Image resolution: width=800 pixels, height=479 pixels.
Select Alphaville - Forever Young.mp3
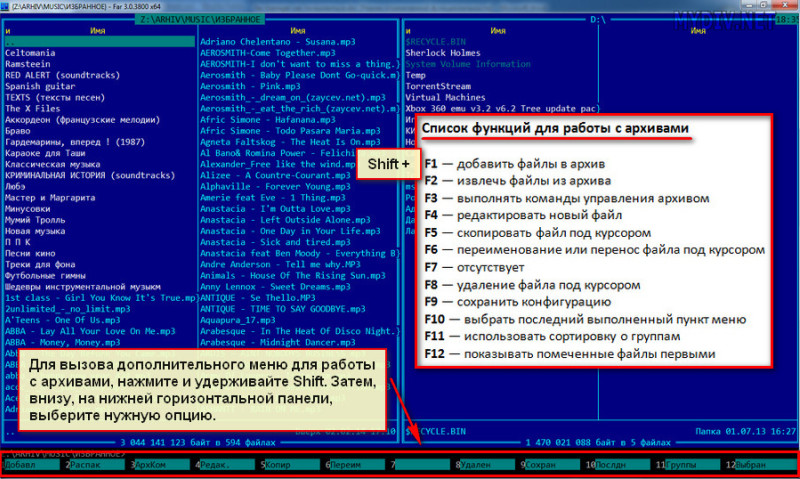275,187
